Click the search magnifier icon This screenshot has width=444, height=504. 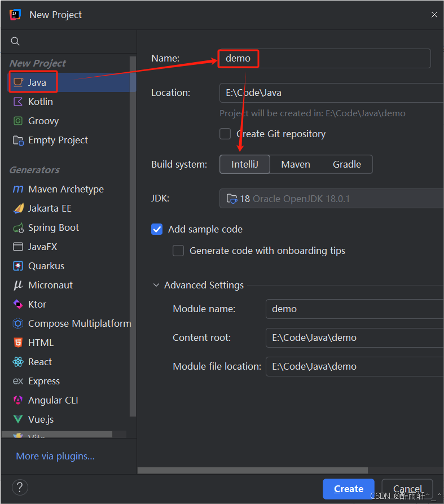(15, 41)
